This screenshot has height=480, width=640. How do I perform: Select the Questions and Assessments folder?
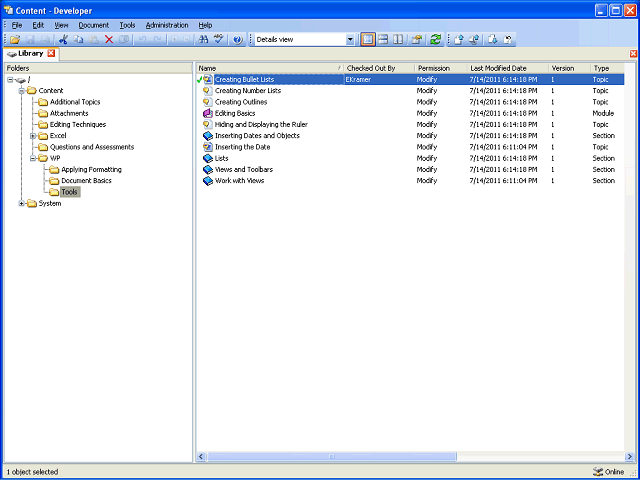tap(92, 147)
